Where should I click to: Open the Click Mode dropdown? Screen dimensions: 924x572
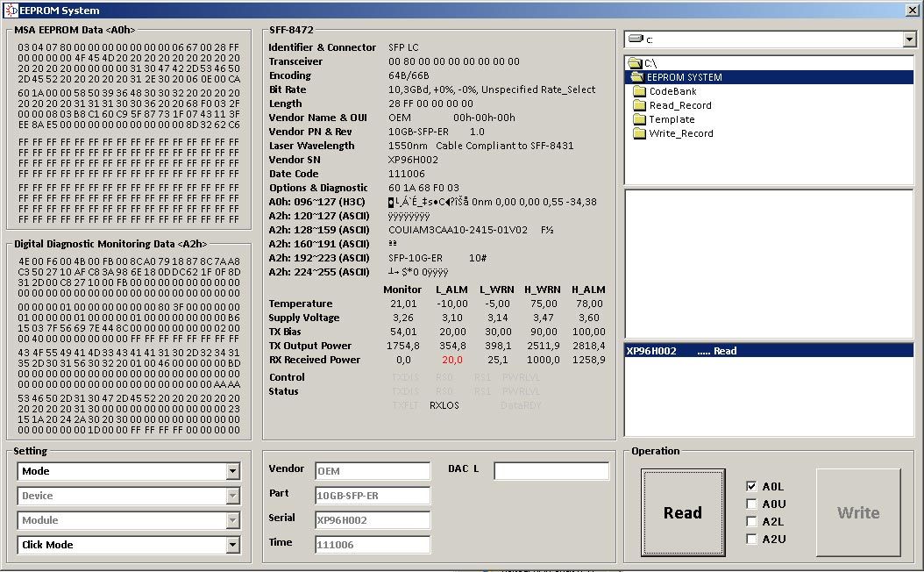click(234, 545)
